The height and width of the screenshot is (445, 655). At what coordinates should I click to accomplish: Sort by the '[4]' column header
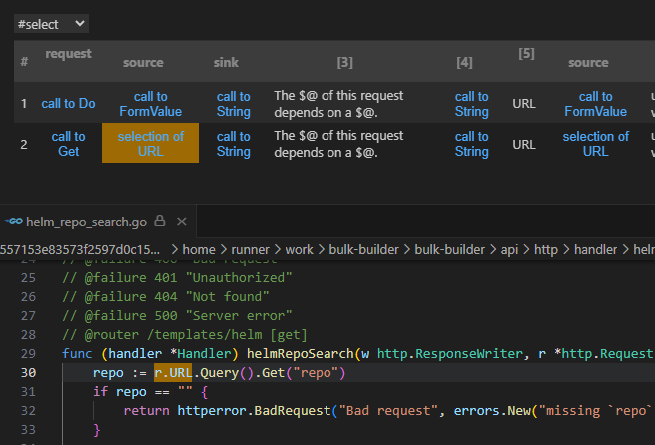pyautogui.click(x=464, y=63)
